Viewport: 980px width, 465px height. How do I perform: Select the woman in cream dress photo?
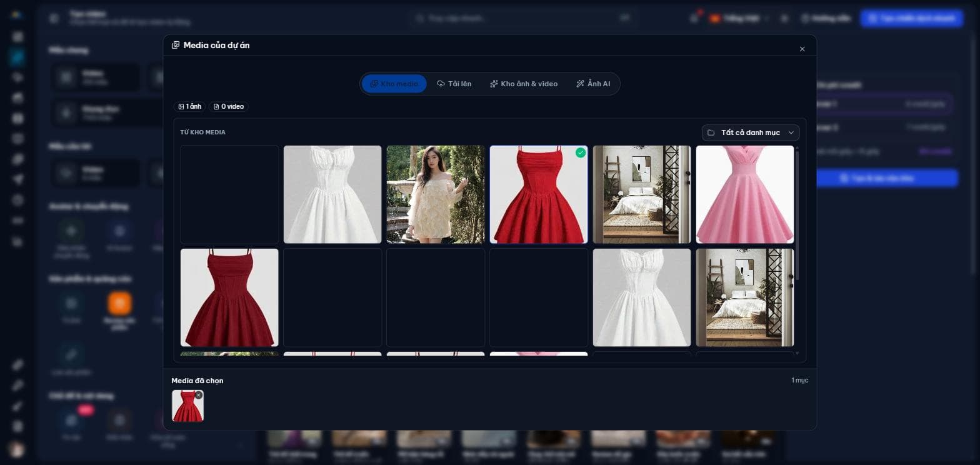[436, 194]
